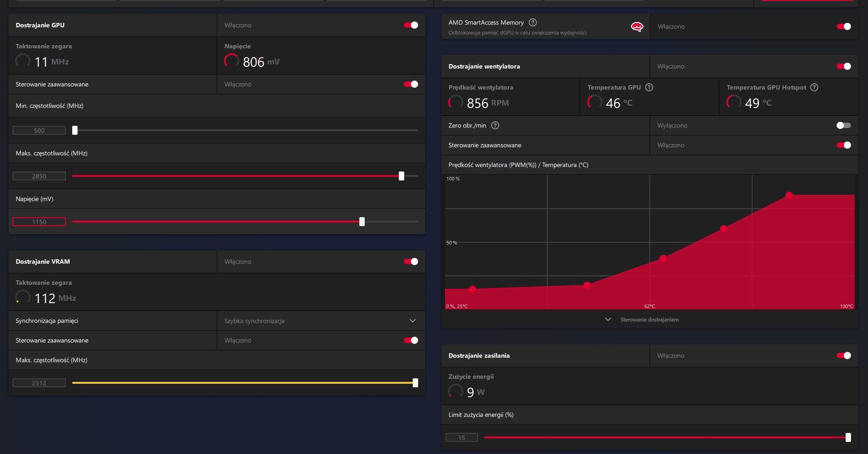This screenshot has height=454, width=868.
Task: Expand Sterowanie dostrajaniem chevron
Action: [608, 319]
